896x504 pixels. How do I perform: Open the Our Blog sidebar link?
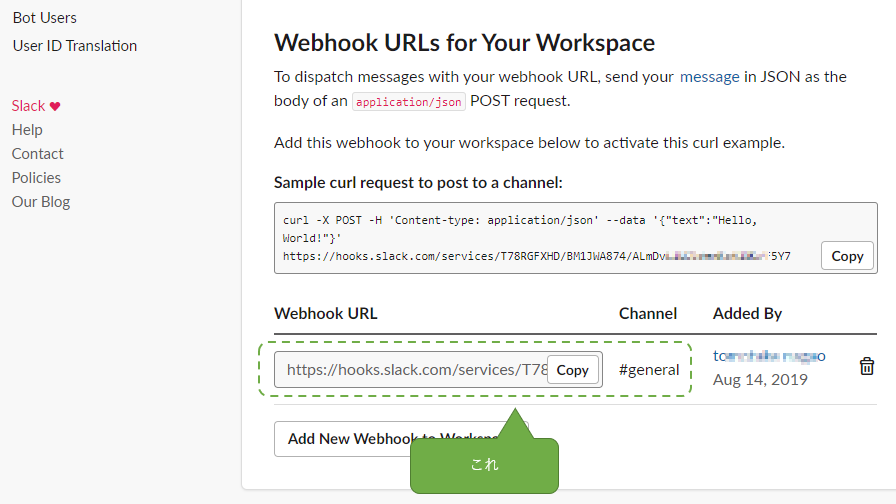point(41,202)
